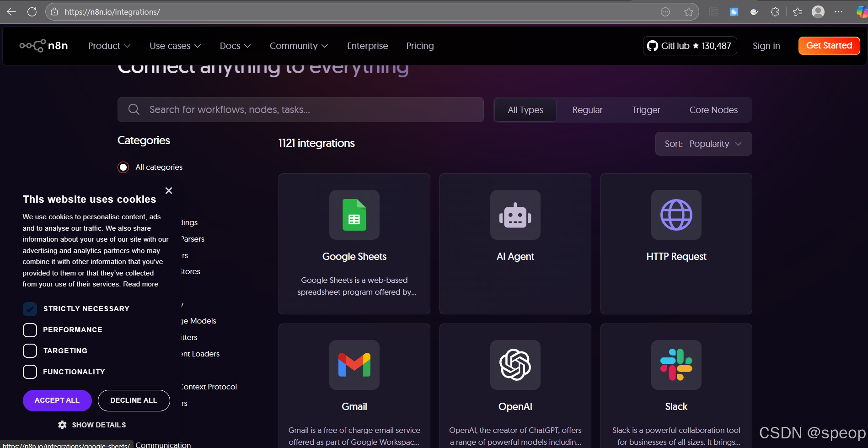Click the blue browser extension icon
868x448 pixels.
(x=734, y=12)
